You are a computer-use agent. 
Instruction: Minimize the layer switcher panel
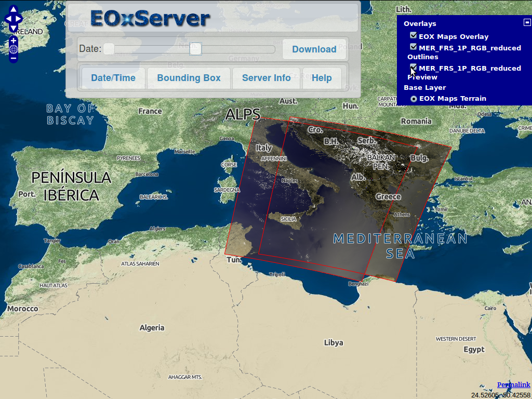(x=527, y=22)
